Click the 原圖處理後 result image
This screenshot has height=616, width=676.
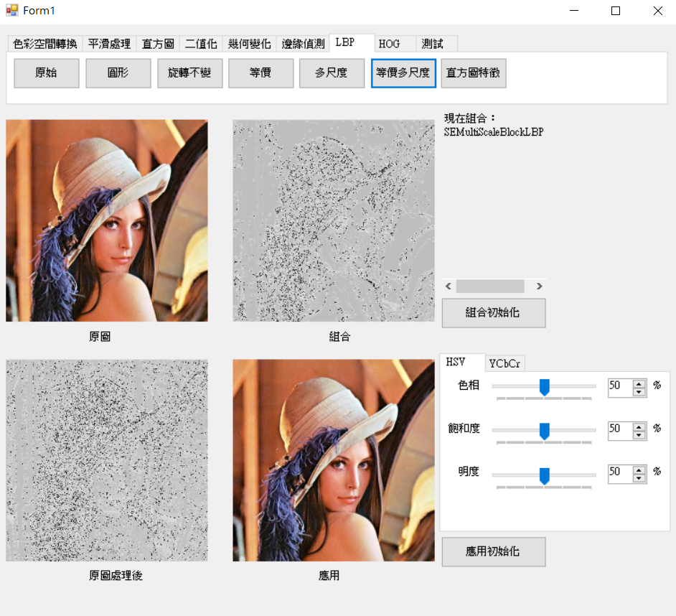107,460
